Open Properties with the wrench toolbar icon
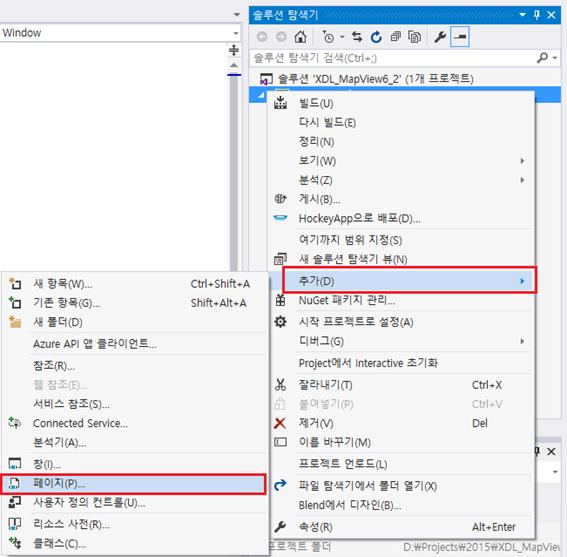This screenshot has height=557, width=567. (x=440, y=37)
